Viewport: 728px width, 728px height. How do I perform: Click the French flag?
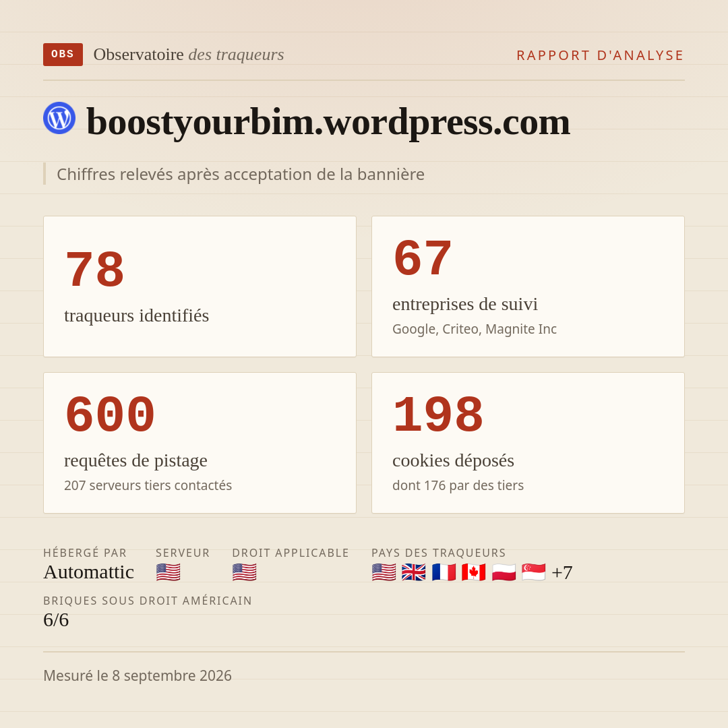[x=444, y=572]
